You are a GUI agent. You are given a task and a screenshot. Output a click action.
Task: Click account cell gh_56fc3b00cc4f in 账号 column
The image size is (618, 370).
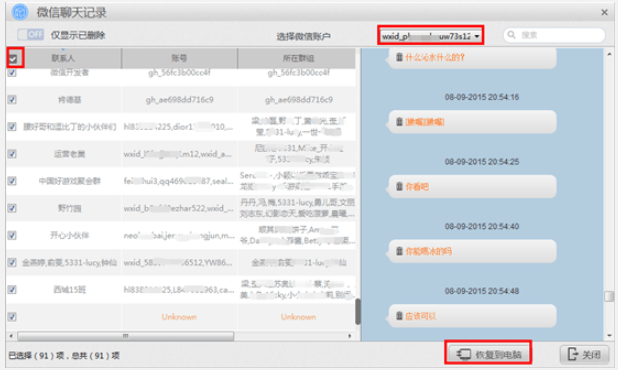coord(179,73)
